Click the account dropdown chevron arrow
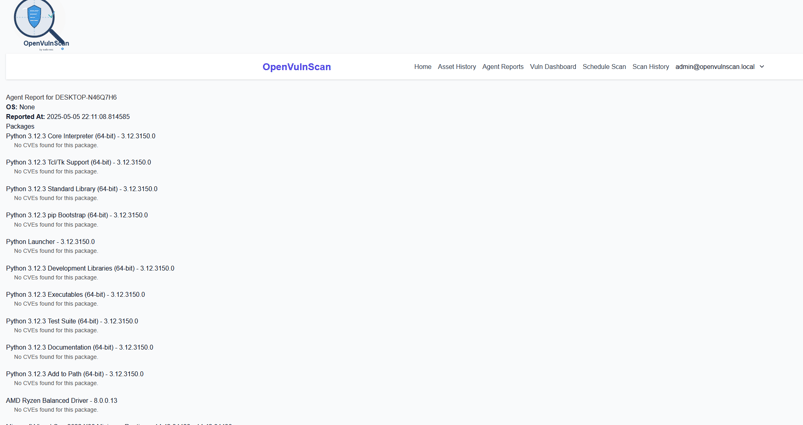The image size is (803, 425). click(x=762, y=67)
